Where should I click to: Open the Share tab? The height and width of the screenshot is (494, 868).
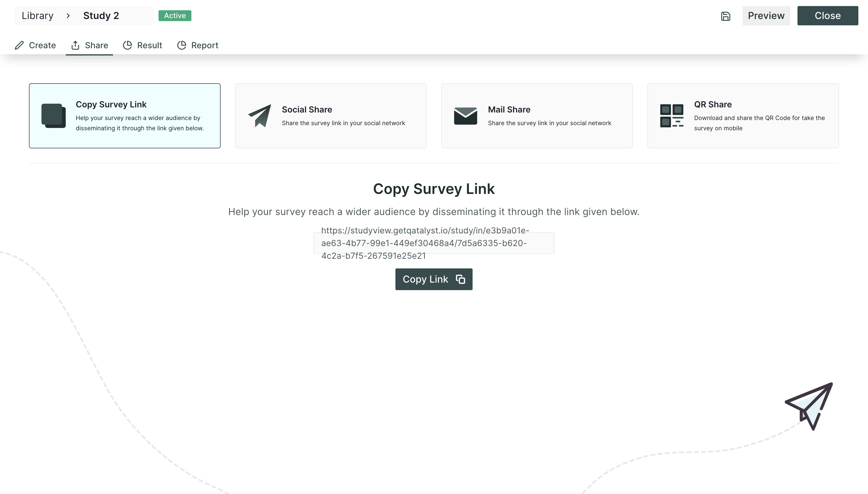click(90, 45)
